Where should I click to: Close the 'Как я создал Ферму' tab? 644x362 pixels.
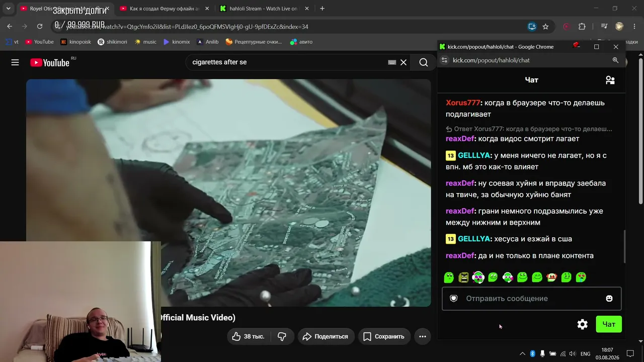[x=207, y=9]
